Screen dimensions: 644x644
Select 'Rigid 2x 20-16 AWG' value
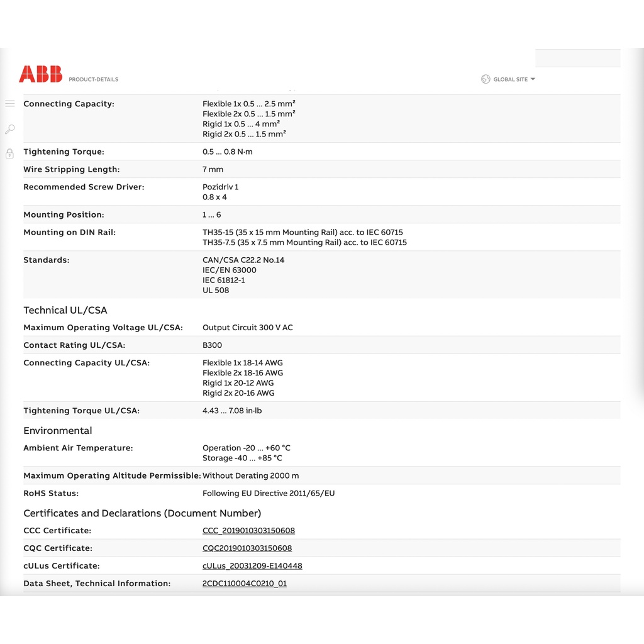(x=238, y=392)
